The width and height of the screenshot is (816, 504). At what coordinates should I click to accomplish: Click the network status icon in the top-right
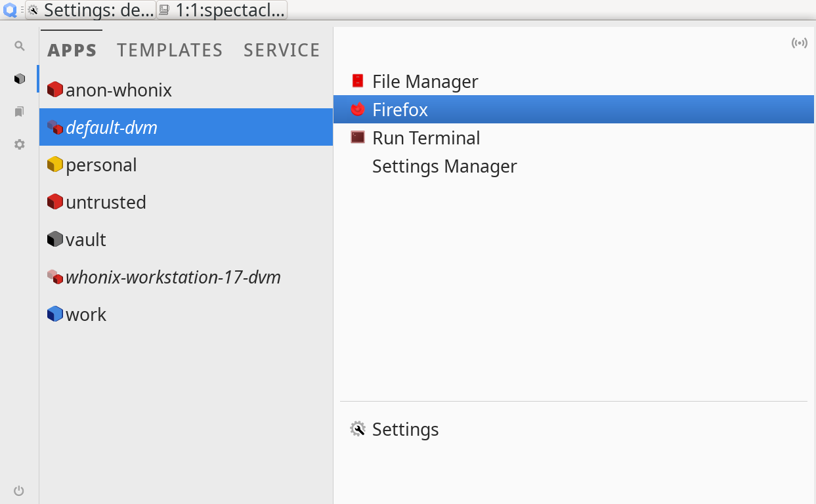(x=800, y=43)
